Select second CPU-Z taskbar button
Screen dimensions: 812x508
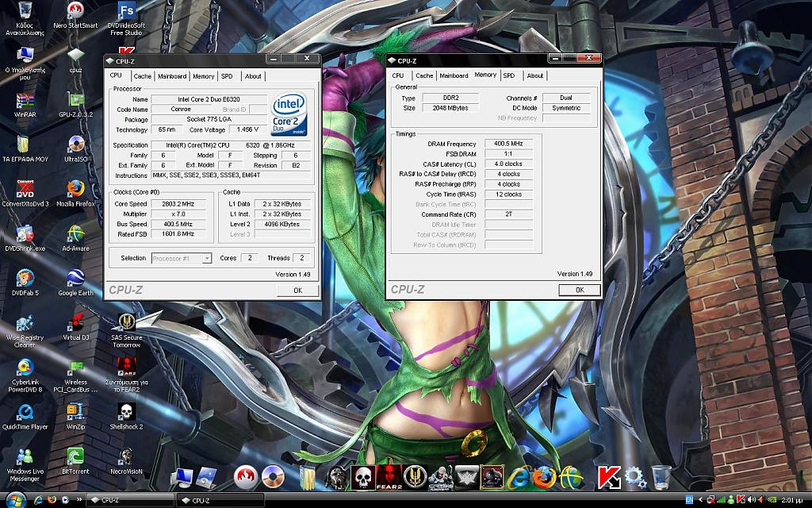point(220,500)
